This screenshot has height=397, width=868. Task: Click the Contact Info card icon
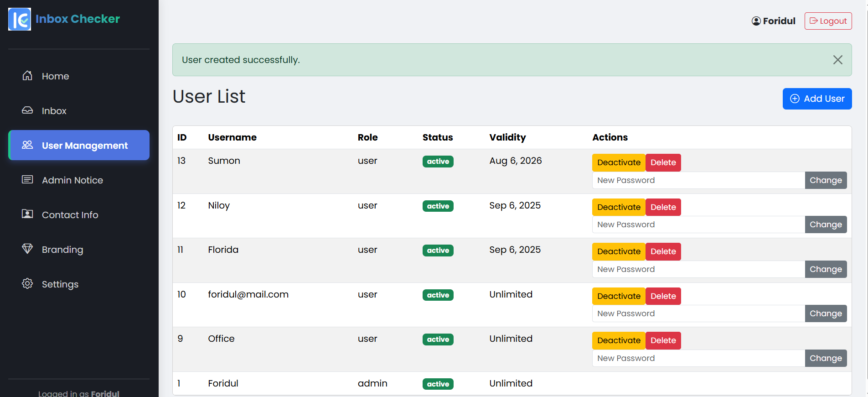(x=27, y=214)
